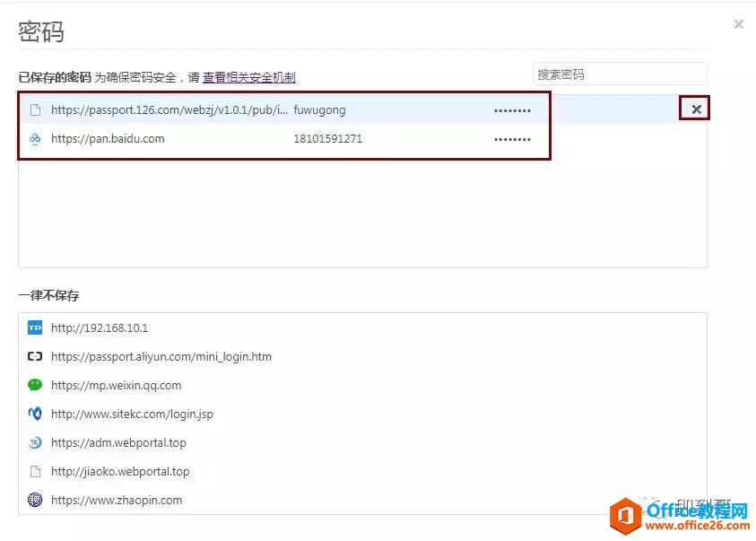This screenshot has height=541, width=756.
Task: Select https://mp.weixin.qq.com entry
Action: coord(117,386)
